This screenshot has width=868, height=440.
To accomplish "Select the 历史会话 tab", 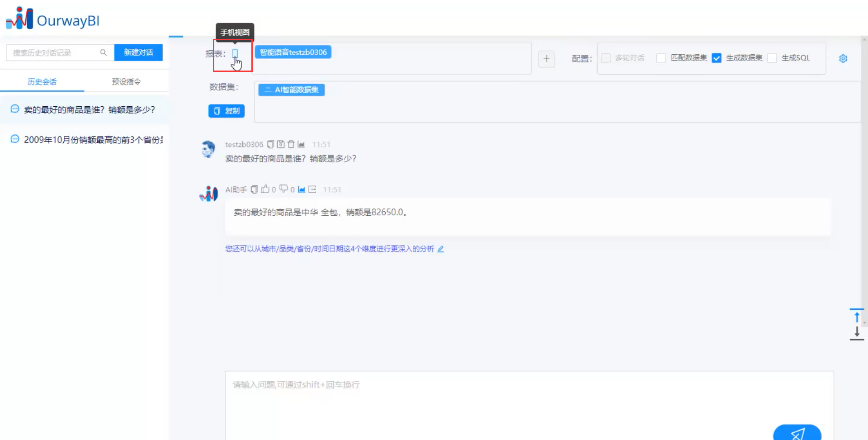I will (x=42, y=82).
